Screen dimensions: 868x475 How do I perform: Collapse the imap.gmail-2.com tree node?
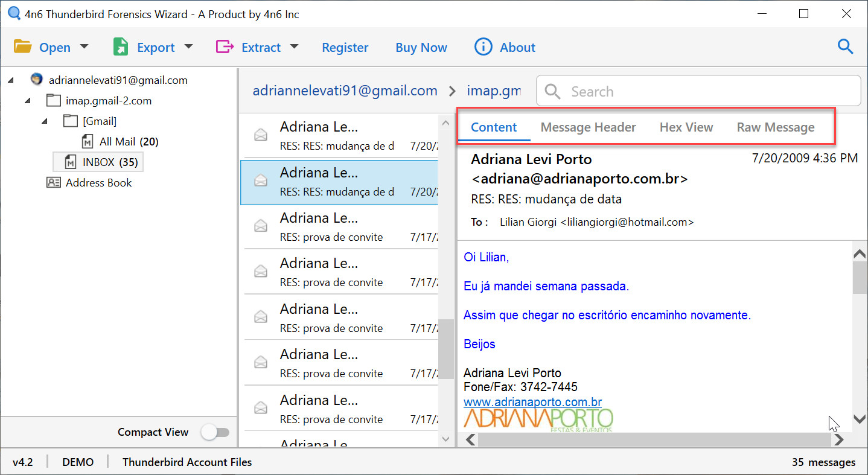click(x=28, y=101)
